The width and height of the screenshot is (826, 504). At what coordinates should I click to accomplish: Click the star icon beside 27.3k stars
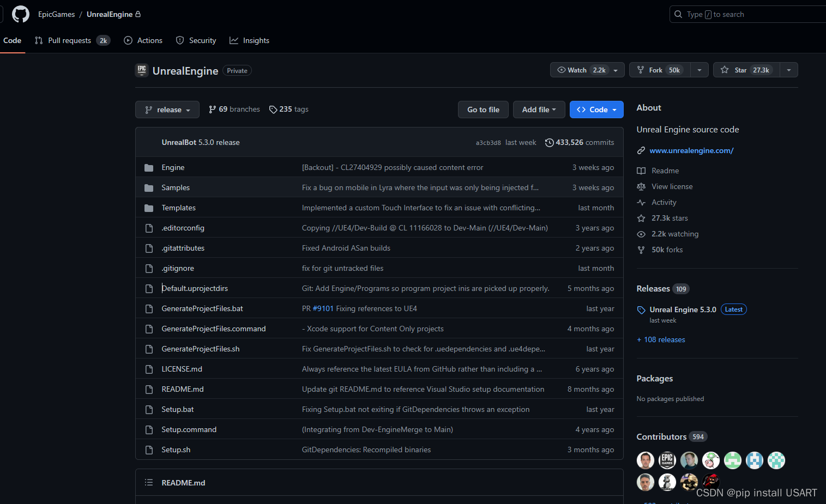(x=641, y=218)
